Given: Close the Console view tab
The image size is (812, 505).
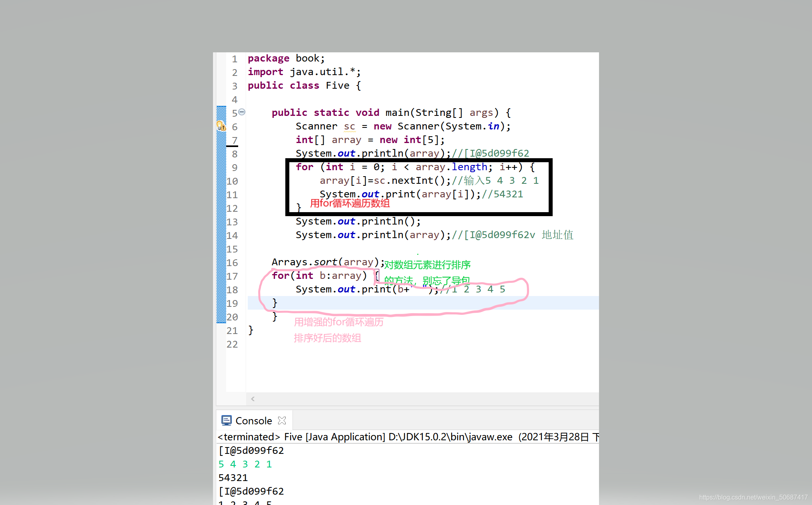Looking at the screenshot, I should pyautogui.click(x=282, y=421).
